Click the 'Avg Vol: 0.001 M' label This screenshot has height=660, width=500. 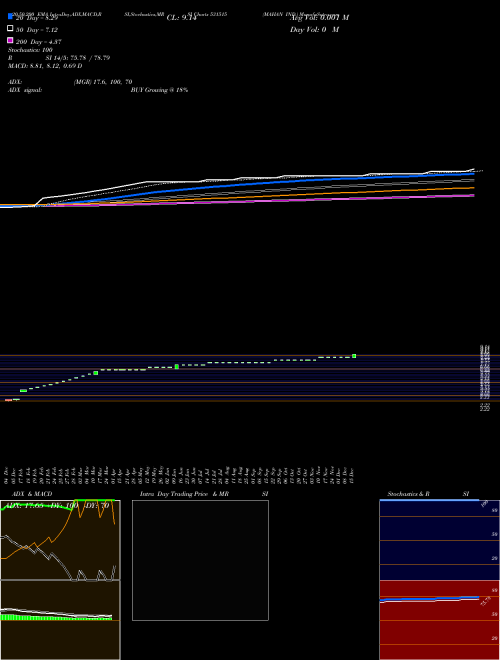point(319,18)
